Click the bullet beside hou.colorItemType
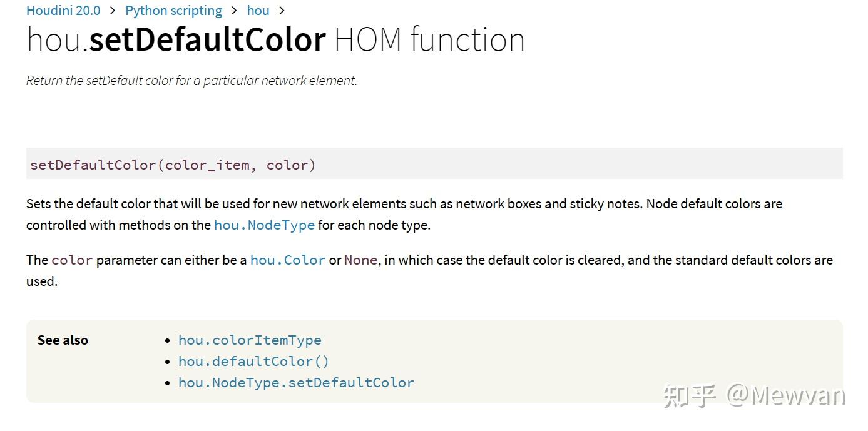Image resolution: width=868 pixels, height=431 pixels. pos(167,341)
